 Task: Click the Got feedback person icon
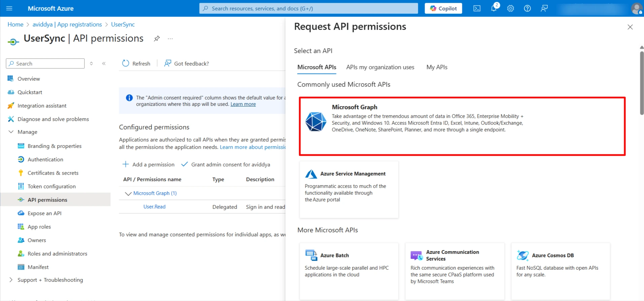(168, 63)
